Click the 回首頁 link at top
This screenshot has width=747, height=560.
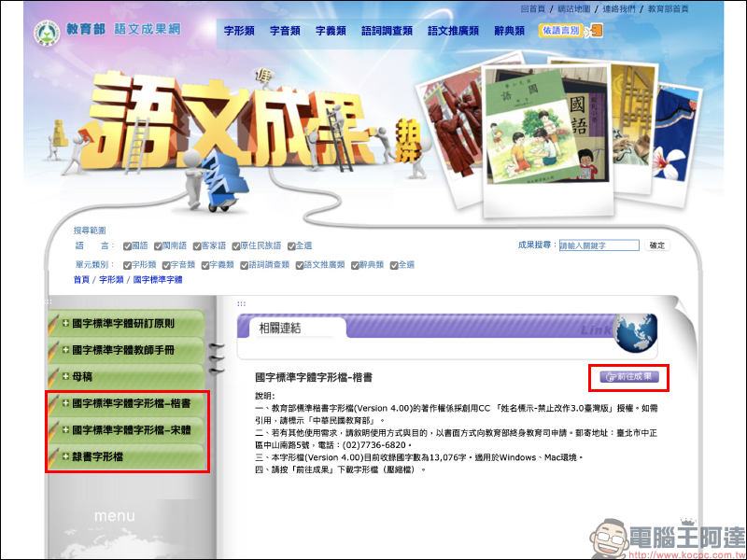pyautogui.click(x=532, y=8)
